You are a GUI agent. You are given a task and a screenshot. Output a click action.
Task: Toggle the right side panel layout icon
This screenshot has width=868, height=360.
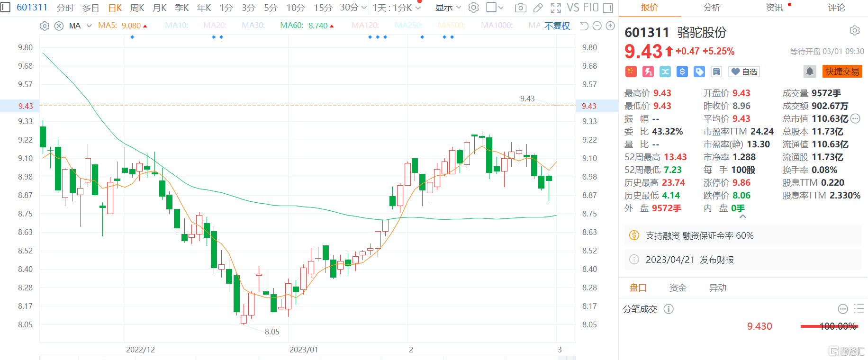point(608,8)
